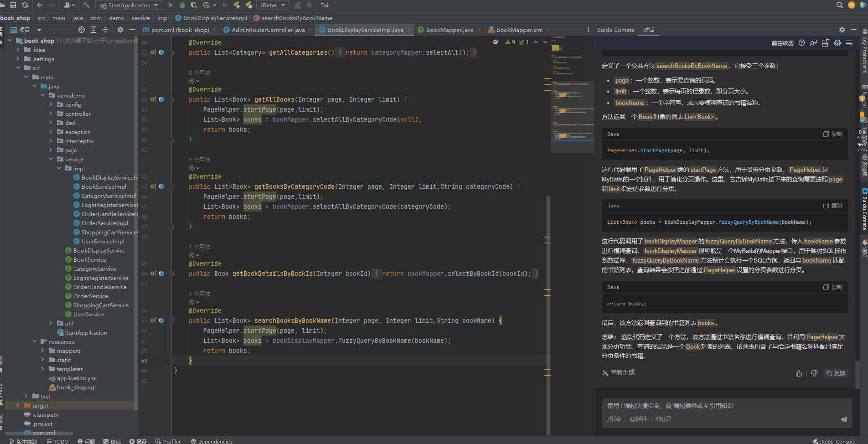This screenshot has width=868, height=444.
Task: Collapse the service package
Action: click(51, 159)
